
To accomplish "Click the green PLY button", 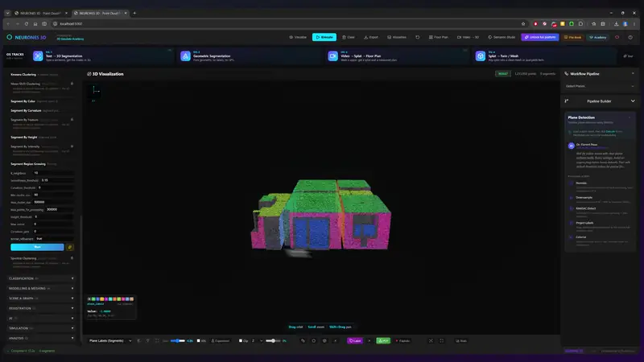I will point(383,340).
